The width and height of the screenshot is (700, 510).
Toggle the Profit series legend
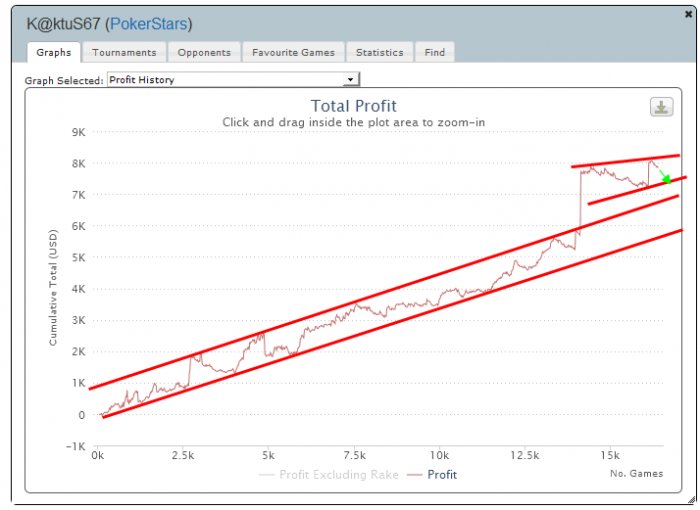click(x=432, y=474)
